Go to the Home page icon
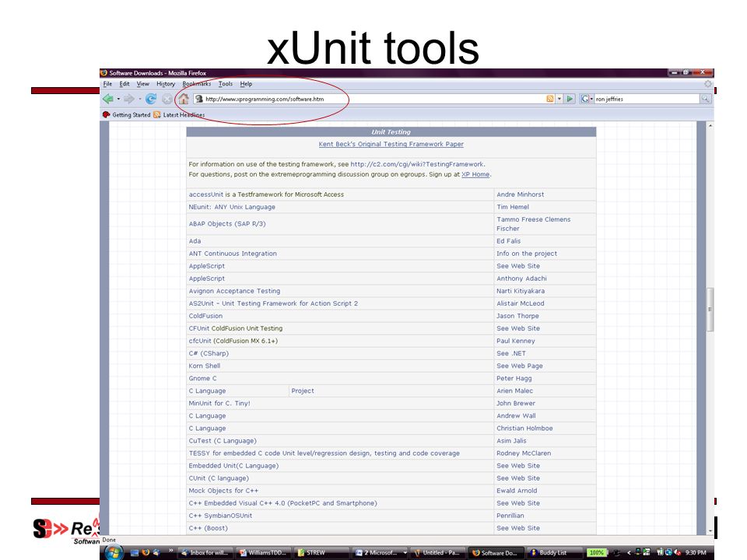The image size is (747, 560). coord(184,99)
